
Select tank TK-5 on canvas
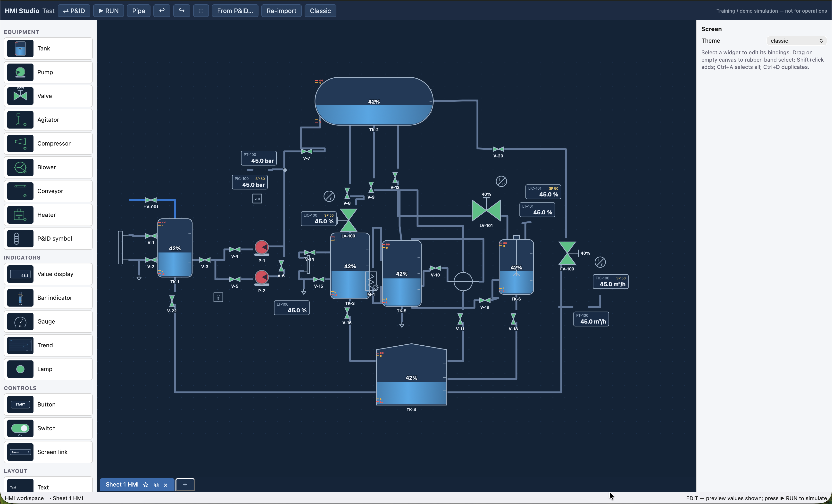tap(402, 273)
